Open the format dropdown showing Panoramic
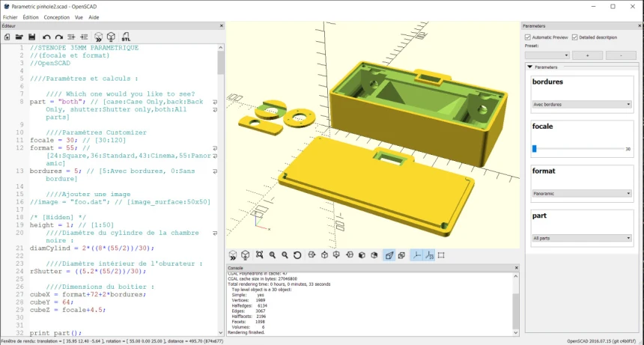This screenshot has width=644, height=345. click(x=582, y=194)
